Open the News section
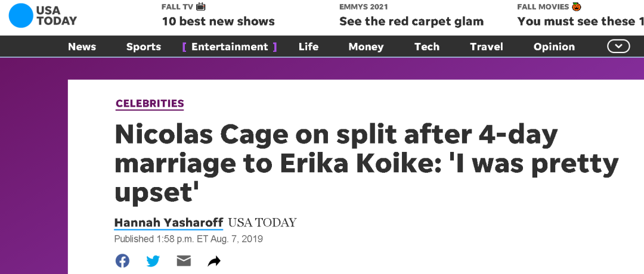Screen dimensions: 644x274 click(x=82, y=47)
